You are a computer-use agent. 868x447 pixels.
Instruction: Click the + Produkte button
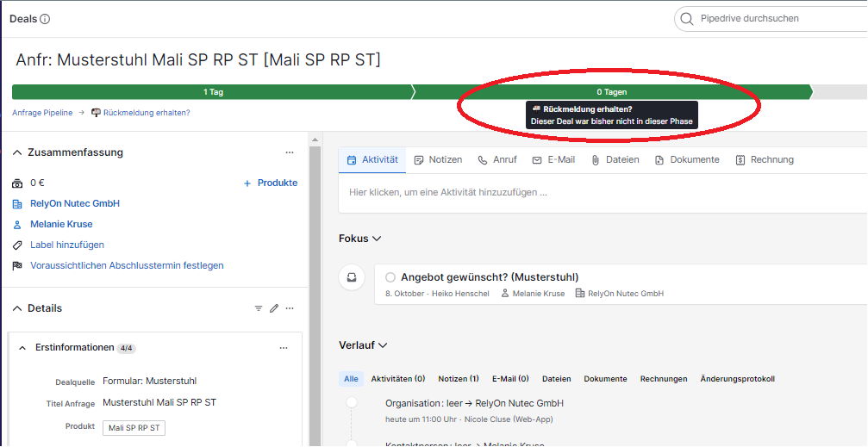click(x=270, y=183)
